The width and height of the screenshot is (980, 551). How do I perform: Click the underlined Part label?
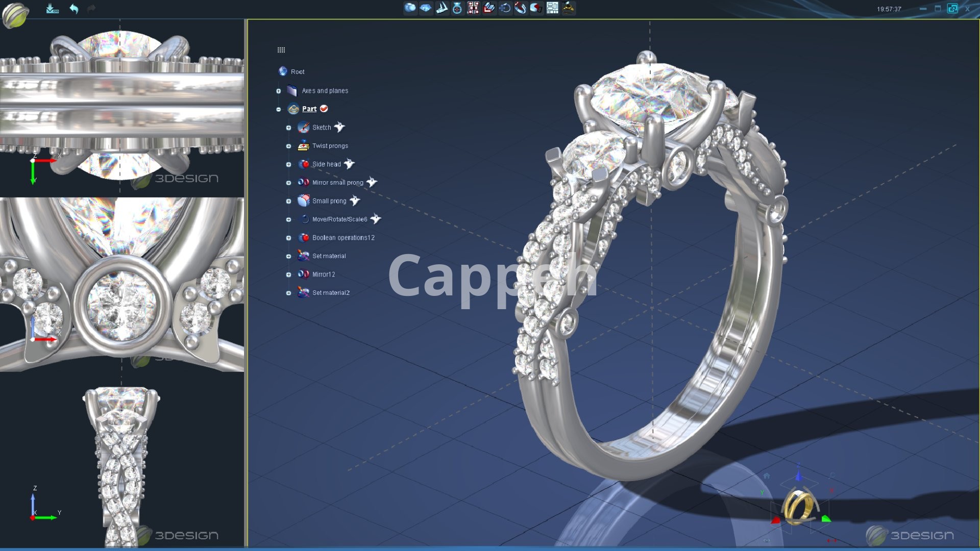click(x=309, y=109)
